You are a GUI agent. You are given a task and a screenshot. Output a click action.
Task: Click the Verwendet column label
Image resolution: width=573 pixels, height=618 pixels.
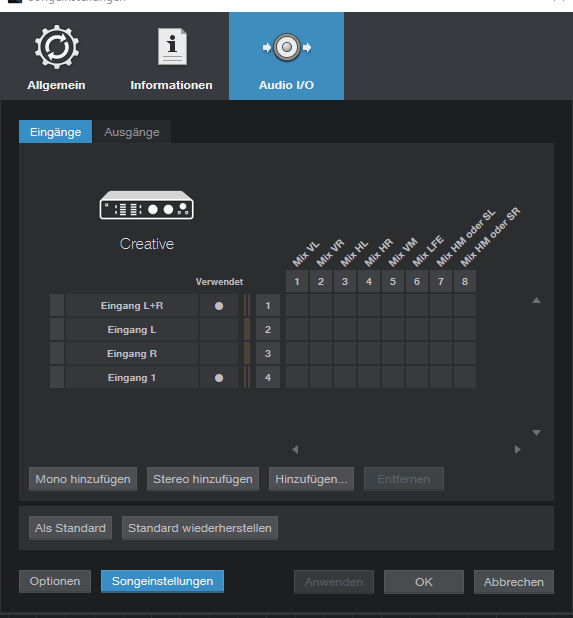220,282
